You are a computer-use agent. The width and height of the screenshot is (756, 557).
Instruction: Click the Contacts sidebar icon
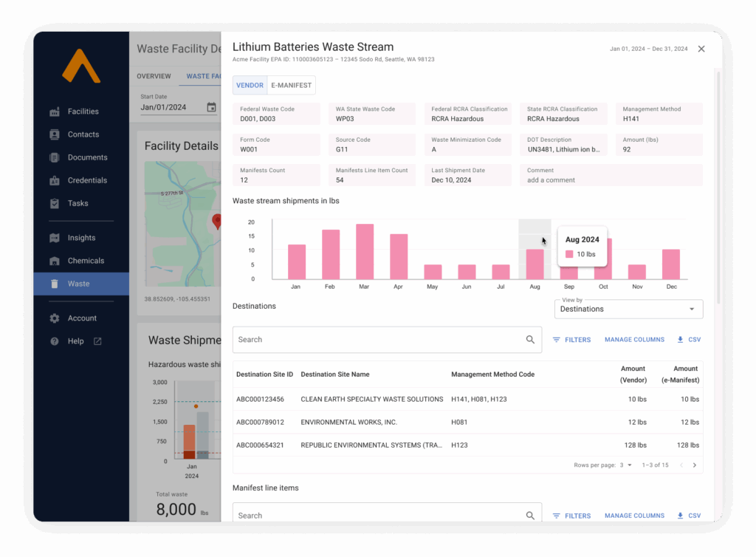(x=55, y=134)
